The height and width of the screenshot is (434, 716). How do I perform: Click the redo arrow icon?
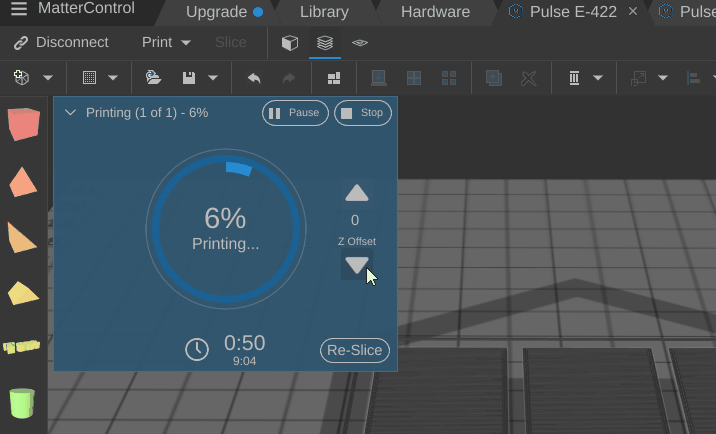[x=289, y=78]
